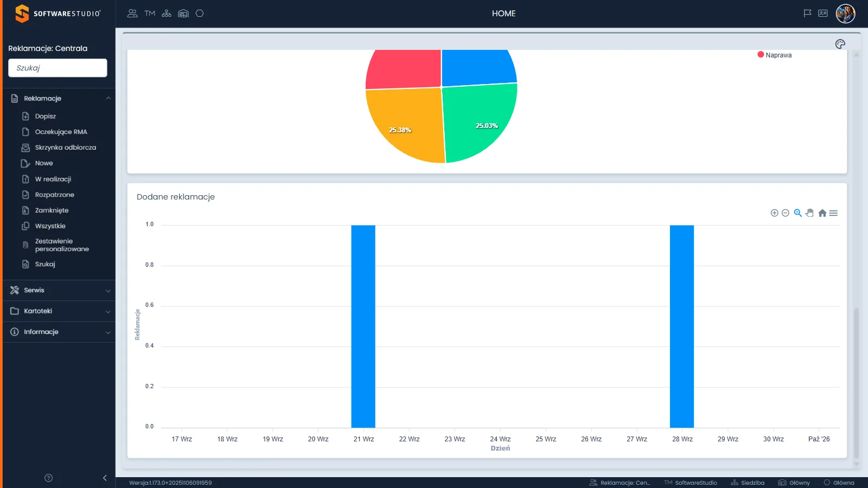Click the Szukaj search input field
The image size is (868, 488).
coord(58,68)
